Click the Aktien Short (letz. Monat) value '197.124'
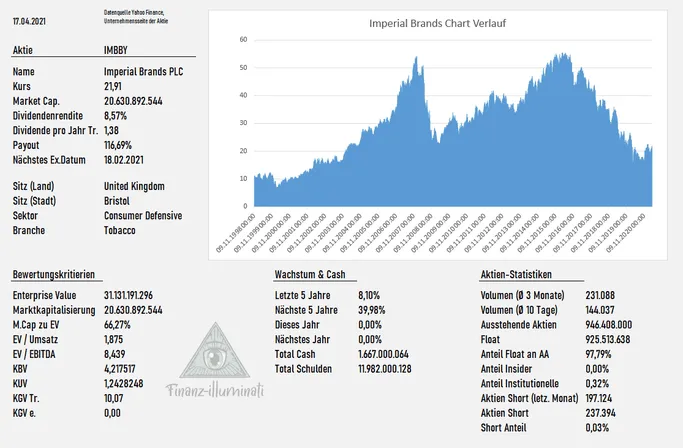 598,398
